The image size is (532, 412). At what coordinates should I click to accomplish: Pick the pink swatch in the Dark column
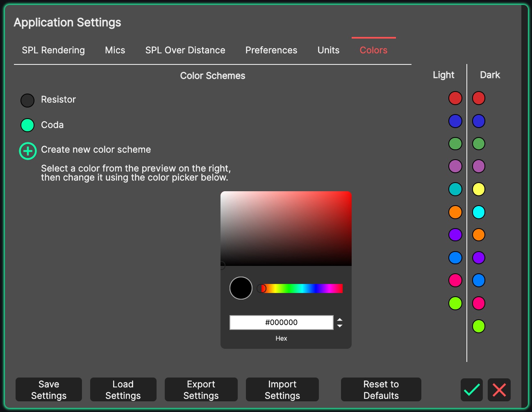click(x=479, y=303)
